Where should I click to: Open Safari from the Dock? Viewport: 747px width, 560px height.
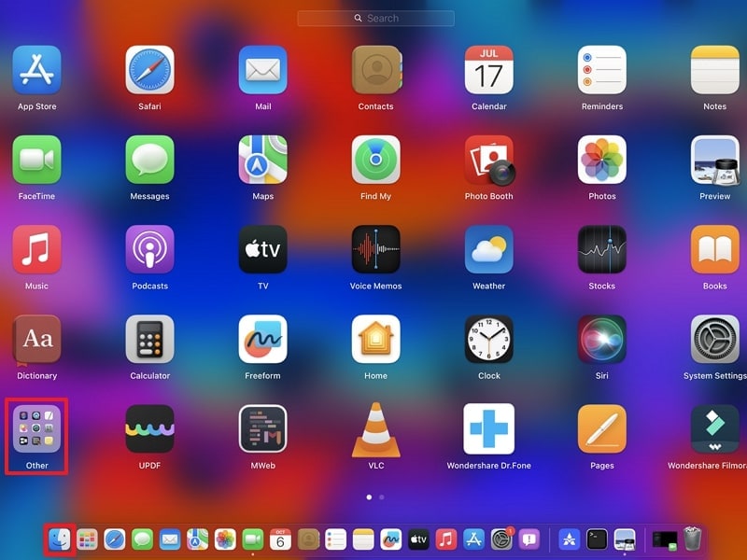(115, 539)
